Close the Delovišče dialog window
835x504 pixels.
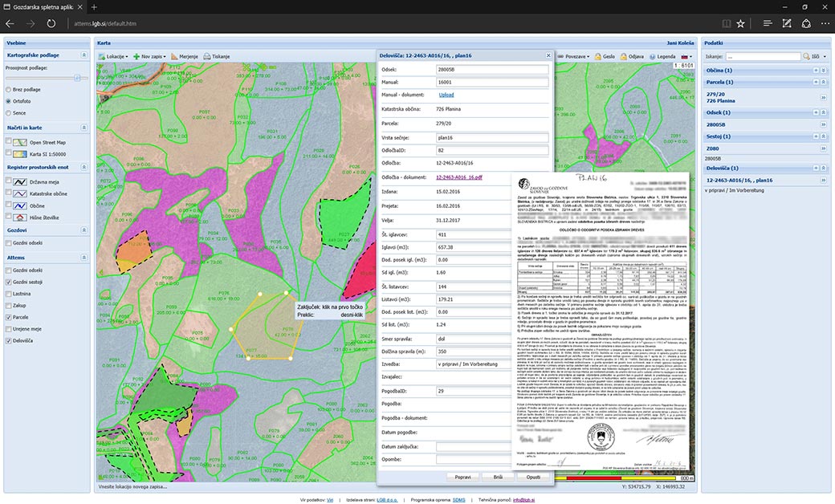549,55
